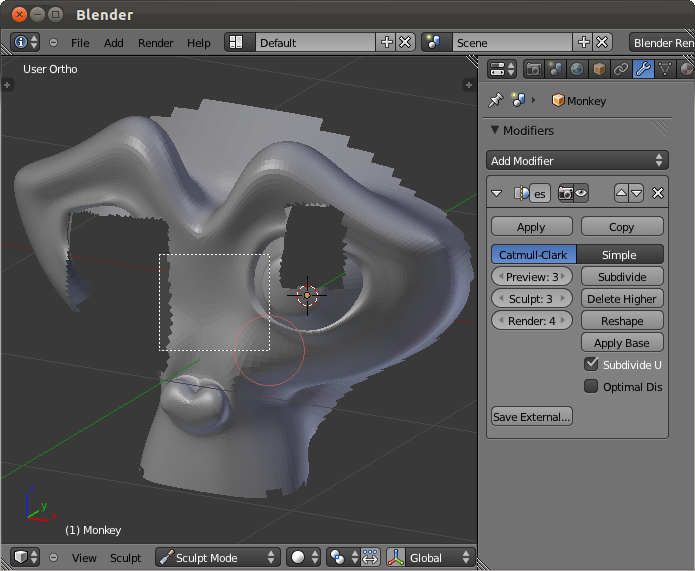Collapse the 3D view header menus icon
Viewport: 695px width, 571px height.
[53, 557]
